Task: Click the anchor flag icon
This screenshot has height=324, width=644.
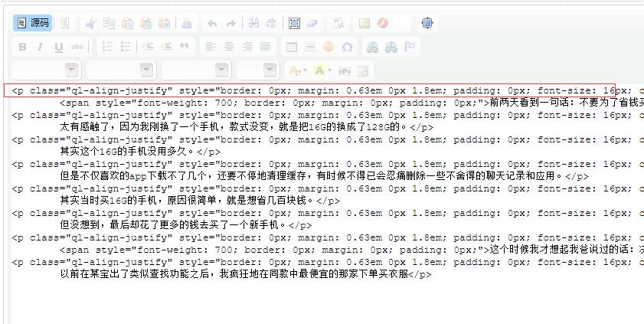Action: point(411,47)
